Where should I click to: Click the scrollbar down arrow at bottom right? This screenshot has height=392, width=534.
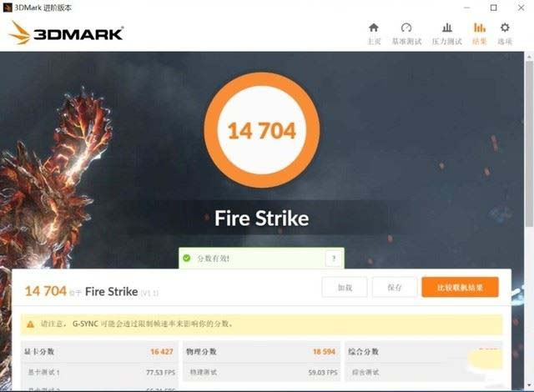(529, 385)
